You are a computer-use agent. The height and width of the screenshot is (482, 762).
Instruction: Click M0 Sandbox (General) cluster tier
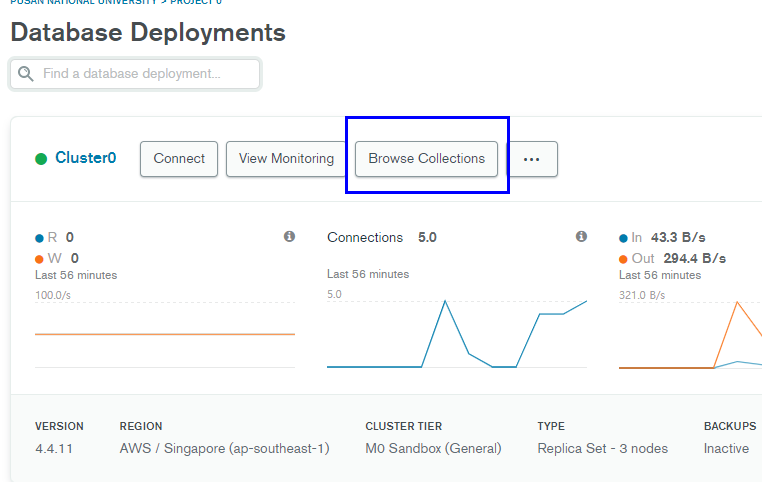coord(433,448)
